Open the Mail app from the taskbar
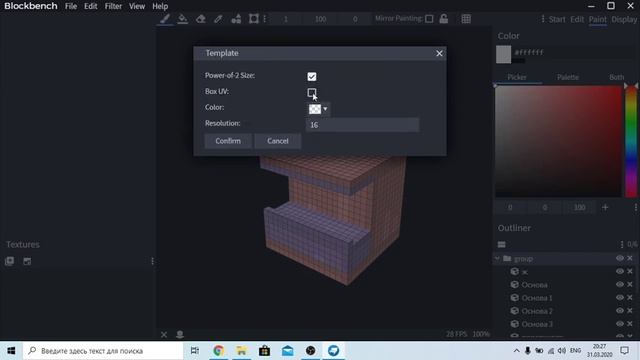Viewport: 640px width, 360px height. pos(287,351)
